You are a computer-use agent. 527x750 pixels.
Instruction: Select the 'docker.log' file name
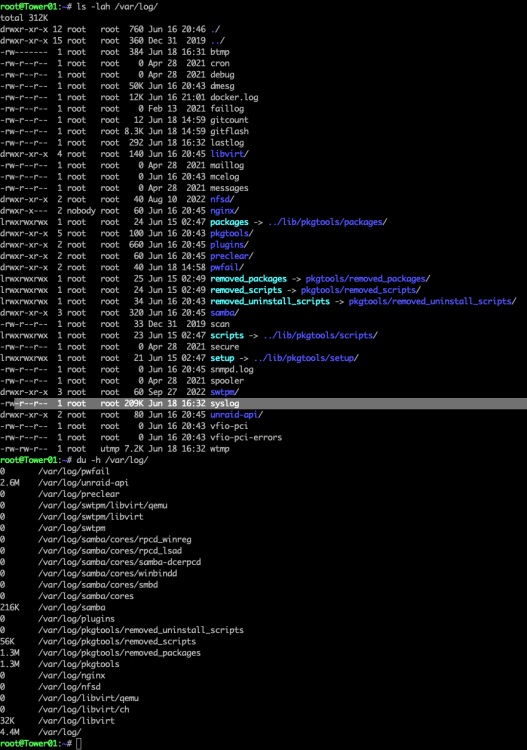point(234,98)
